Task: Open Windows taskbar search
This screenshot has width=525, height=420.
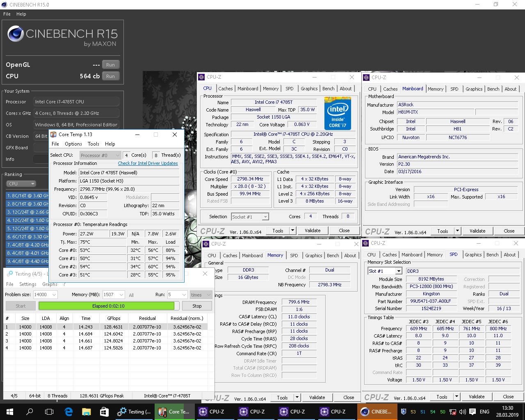Action: tap(30, 412)
